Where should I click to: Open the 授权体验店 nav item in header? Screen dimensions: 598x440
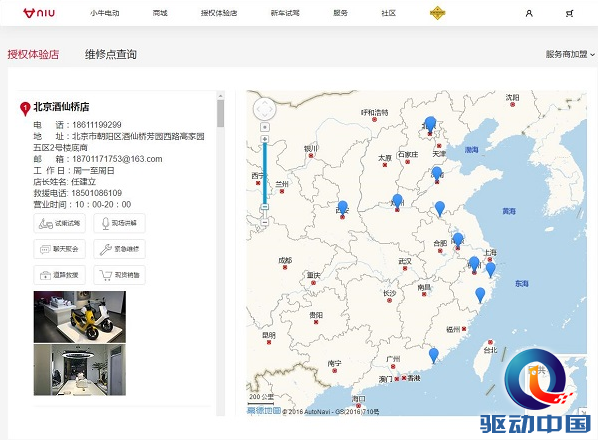[219, 13]
